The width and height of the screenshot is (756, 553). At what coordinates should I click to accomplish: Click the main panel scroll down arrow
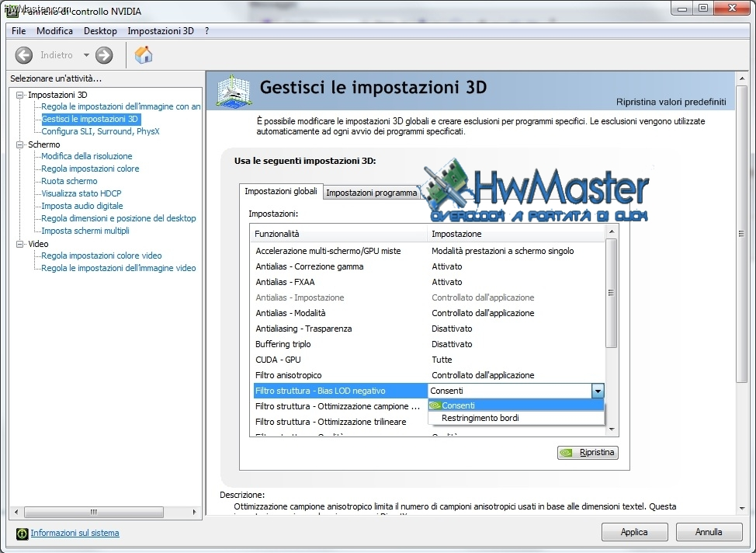coord(741,509)
